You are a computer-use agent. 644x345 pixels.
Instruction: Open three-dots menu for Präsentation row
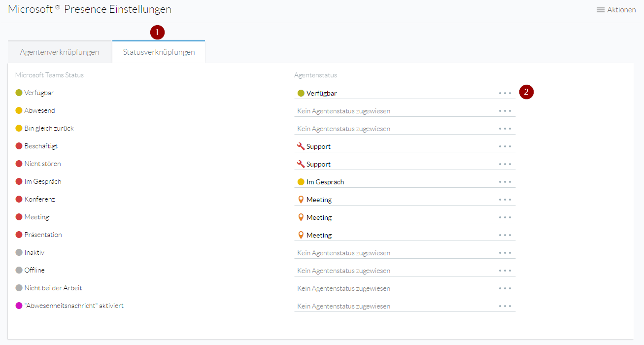pos(505,235)
